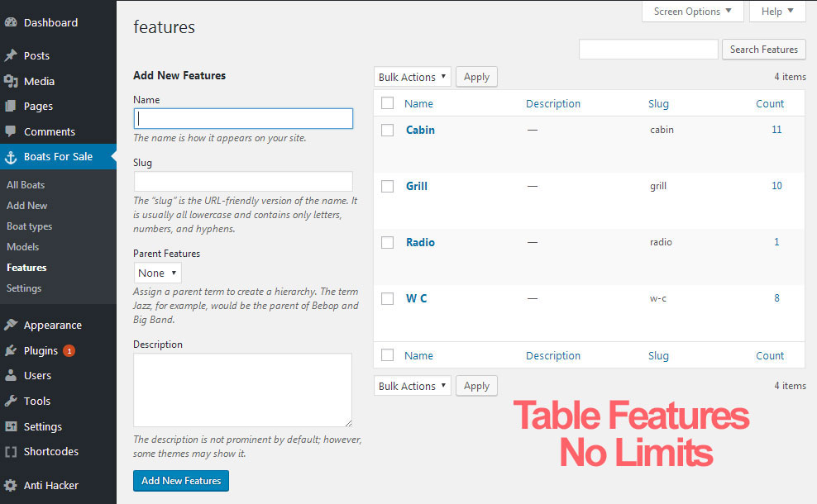Click the Settings sliders icon in main menu
The width and height of the screenshot is (817, 504).
click(11, 426)
